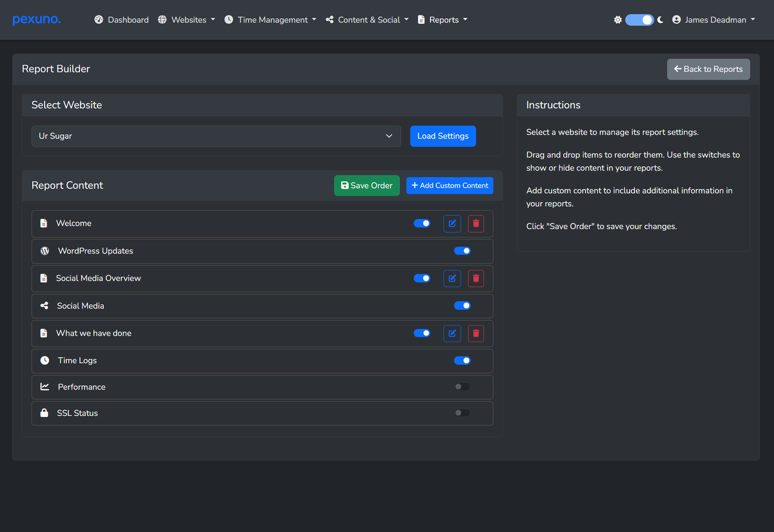The height and width of the screenshot is (532, 774).
Task: Expand the Time Management menu
Action: pyautogui.click(x=270, y=20)
